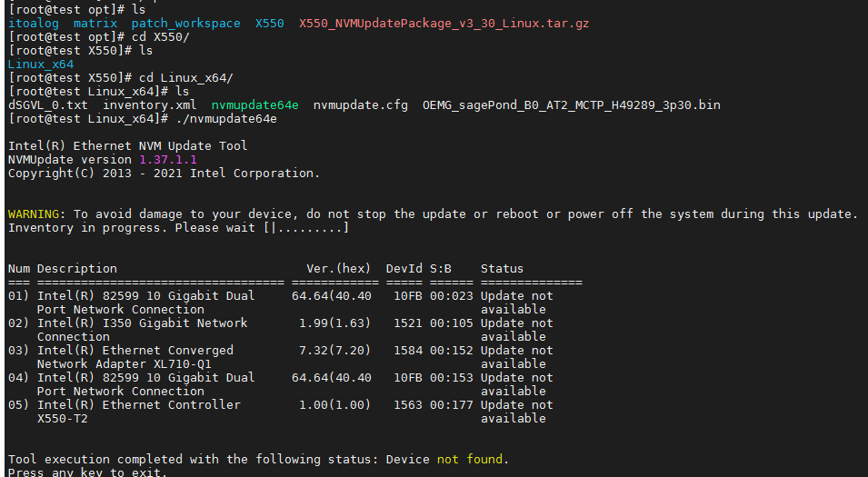
Task: Click the yellow WARNING label
Action: tap(36, 214)
